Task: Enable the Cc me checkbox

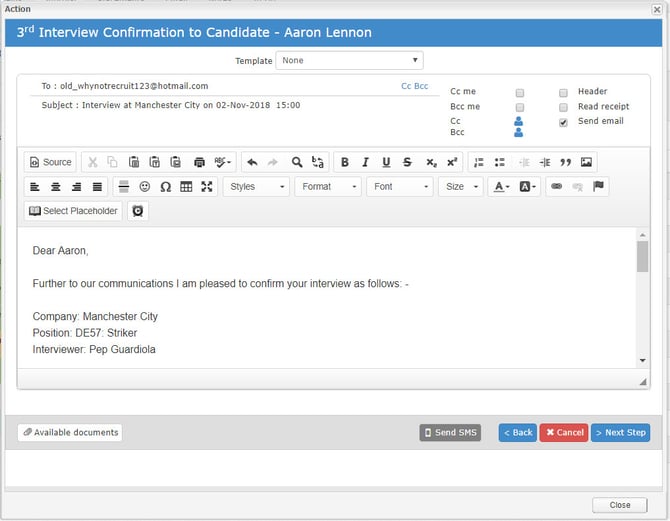Action: (520, 92)
